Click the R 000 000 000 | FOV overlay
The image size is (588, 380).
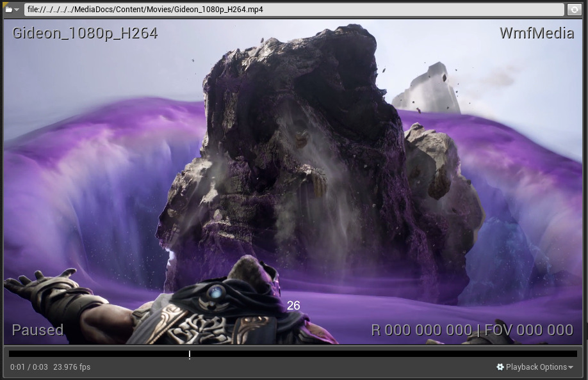(x=472, y=330)
